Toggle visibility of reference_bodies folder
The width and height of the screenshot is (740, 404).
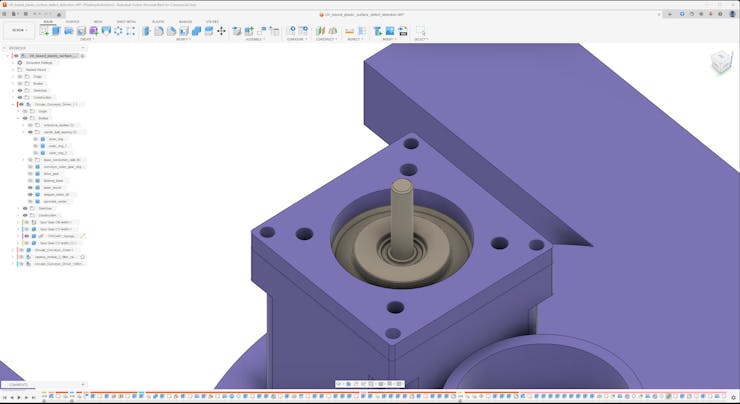pos(30,125)
